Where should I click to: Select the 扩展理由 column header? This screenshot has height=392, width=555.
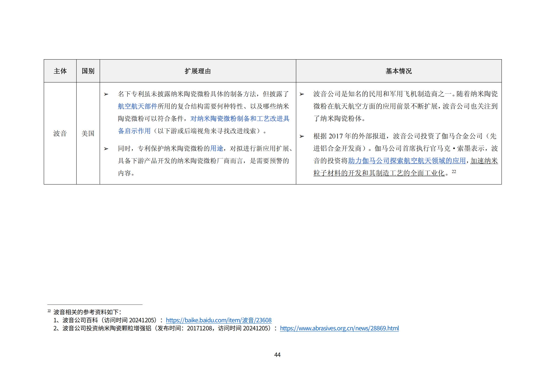(198, 71)
